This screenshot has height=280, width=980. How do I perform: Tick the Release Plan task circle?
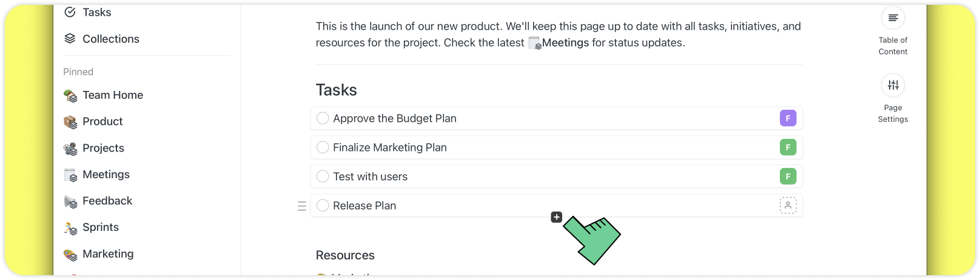click(323, 205)
